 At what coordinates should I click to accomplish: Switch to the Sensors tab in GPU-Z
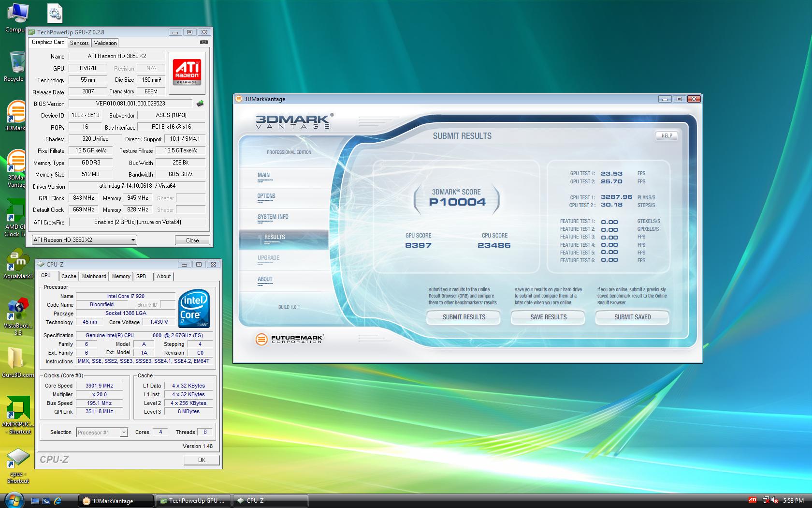(x=79, y=43)
